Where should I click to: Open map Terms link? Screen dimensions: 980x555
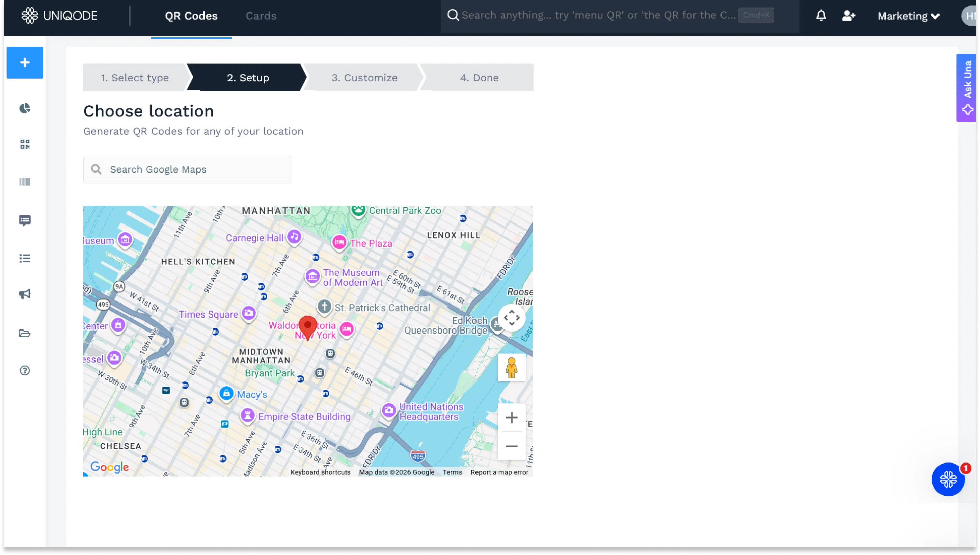tap(452, 472)
